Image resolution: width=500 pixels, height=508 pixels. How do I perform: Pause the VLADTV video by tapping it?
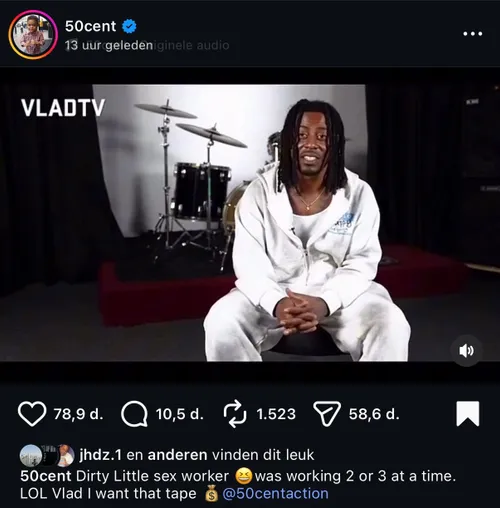(250, 223)
